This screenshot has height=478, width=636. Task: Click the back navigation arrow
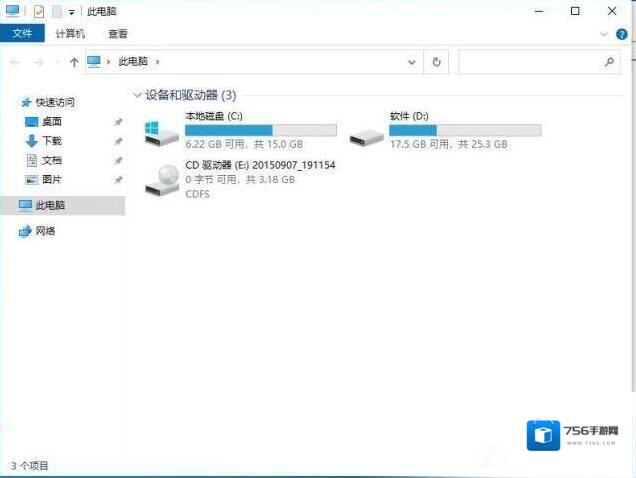coord(15,62)
